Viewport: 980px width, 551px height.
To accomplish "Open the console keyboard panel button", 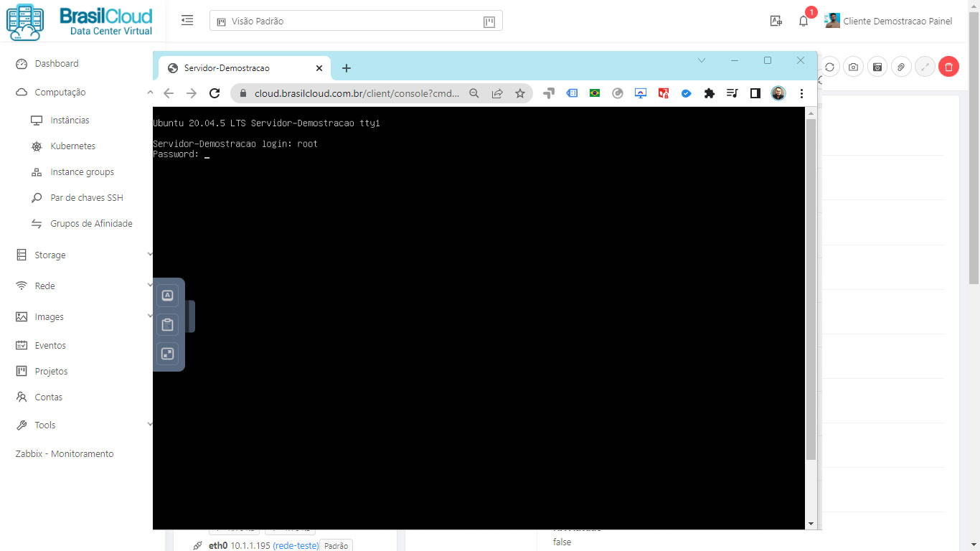I will [167, 295].
